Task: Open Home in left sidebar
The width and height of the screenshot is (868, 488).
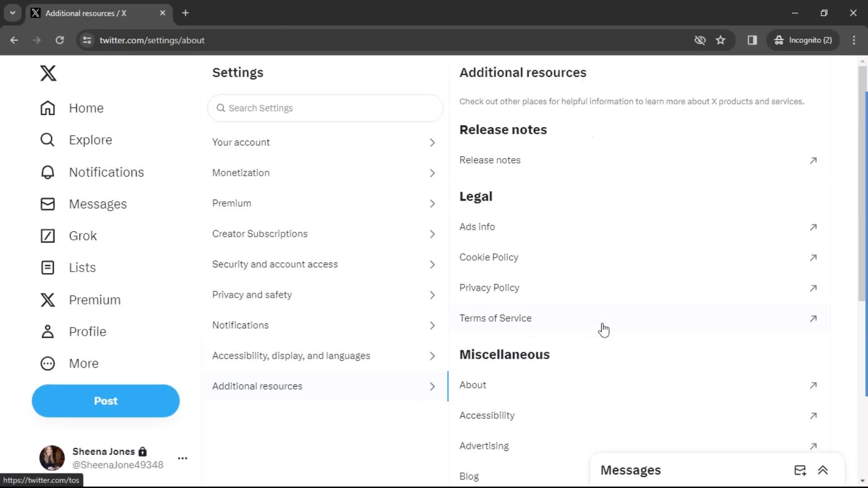Action: coord(86,108)
